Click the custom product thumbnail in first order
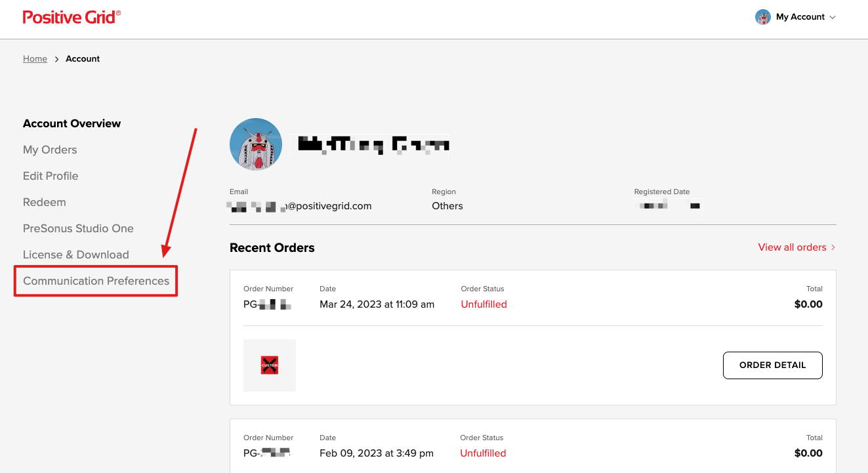 [x=270, y=365]
